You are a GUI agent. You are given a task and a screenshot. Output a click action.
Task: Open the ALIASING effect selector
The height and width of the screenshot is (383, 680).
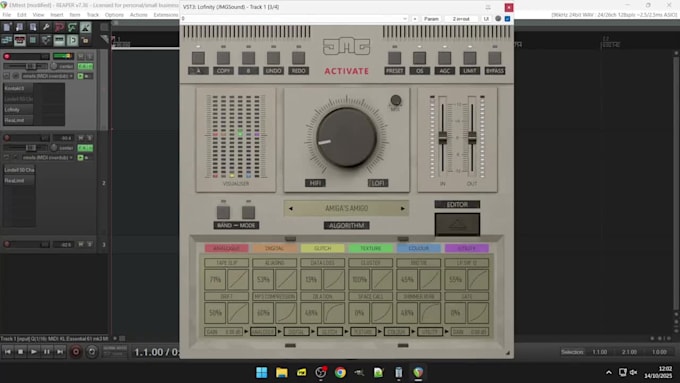[275, 263]
